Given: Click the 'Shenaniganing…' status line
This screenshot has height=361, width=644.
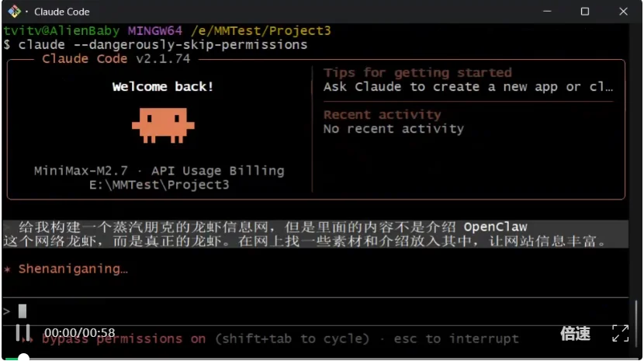Looking at the screenshot, I should [x=73, y=269].
